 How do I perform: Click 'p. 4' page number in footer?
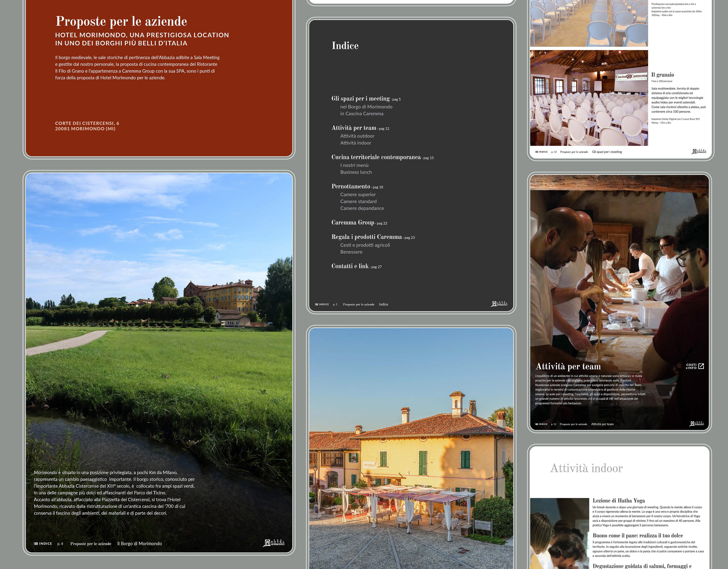pos(60,544)
